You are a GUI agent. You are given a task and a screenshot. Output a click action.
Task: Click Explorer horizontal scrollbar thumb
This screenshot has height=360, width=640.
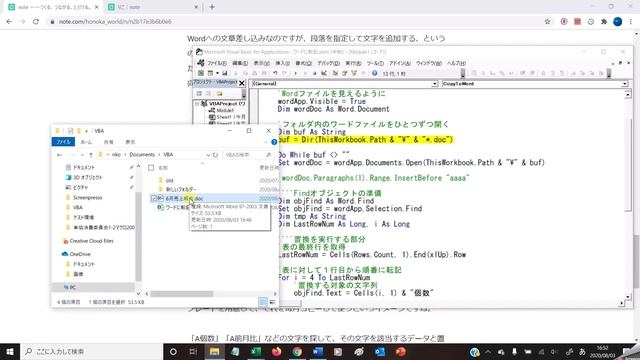pyautogui.click(x=182, y=293)
